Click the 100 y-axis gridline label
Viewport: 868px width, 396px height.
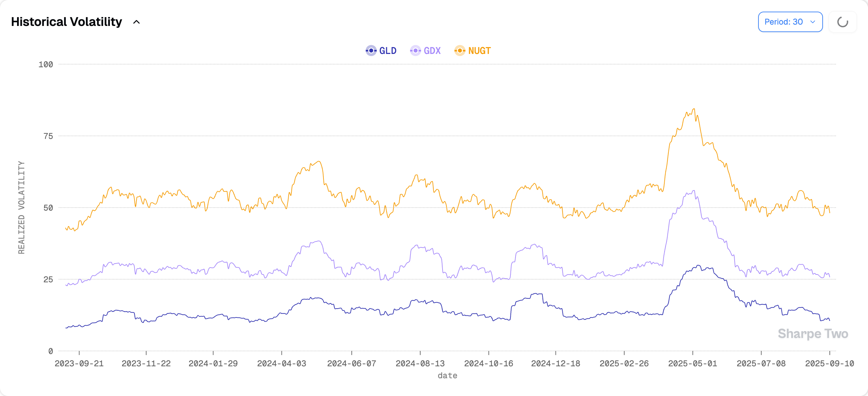pyautogui.click(x=46, y=65)
